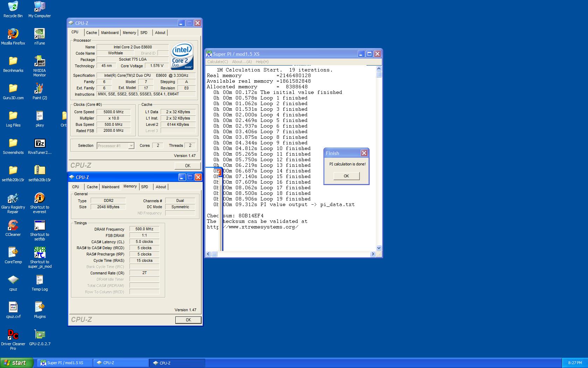Switch to Memory tab in upper CPU-Z window
The height and width of the screenshot is (368, 588).
[x=129, y=33]
